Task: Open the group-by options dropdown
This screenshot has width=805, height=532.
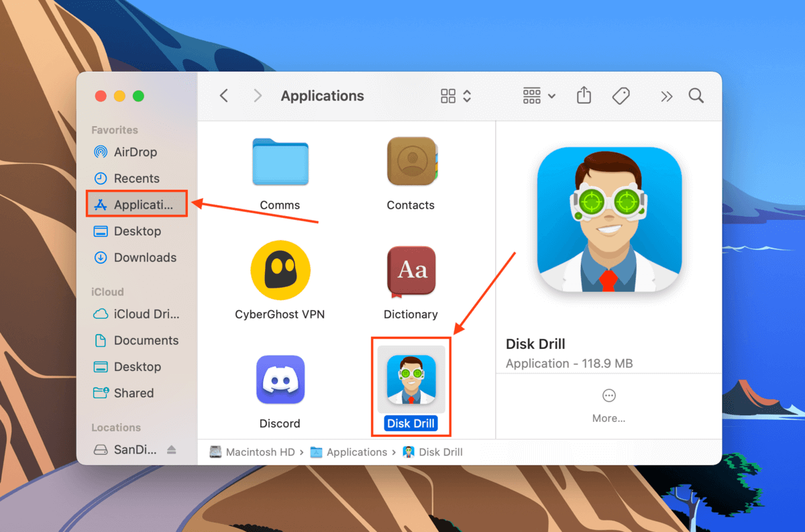Action: click(539, 96)
